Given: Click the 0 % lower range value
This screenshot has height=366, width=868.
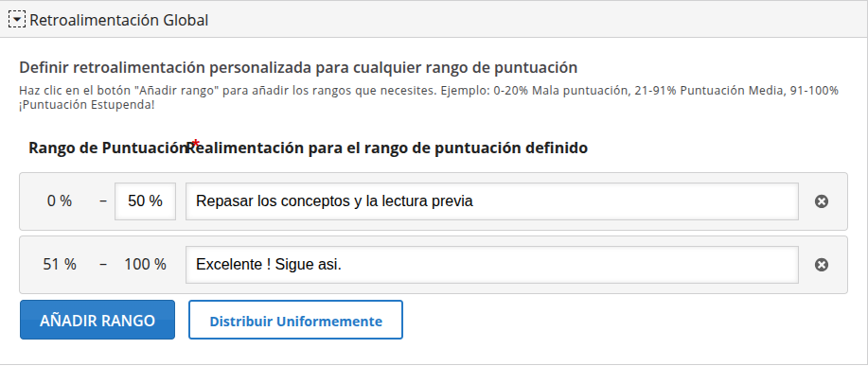Looking at the screenshot, I should coord(60,201).
